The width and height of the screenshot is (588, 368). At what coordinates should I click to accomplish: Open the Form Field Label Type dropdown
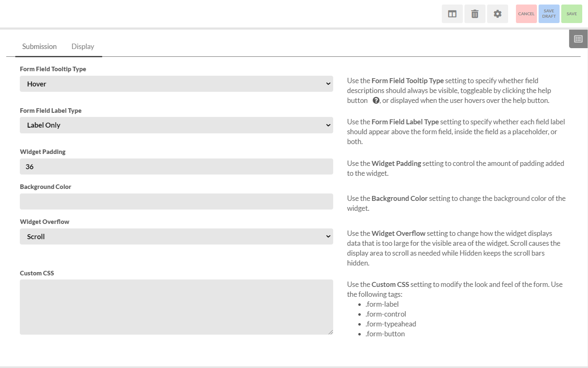tap(176, 125)
